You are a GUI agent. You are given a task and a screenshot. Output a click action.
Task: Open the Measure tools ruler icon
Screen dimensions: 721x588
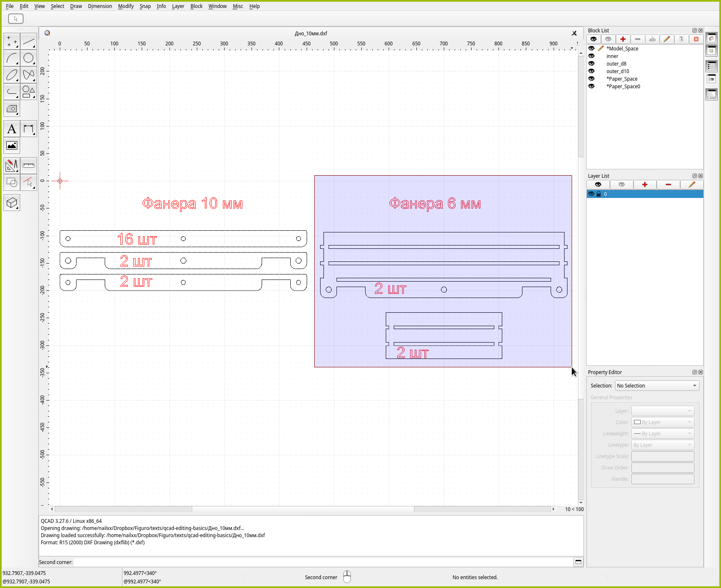point(29,166)
